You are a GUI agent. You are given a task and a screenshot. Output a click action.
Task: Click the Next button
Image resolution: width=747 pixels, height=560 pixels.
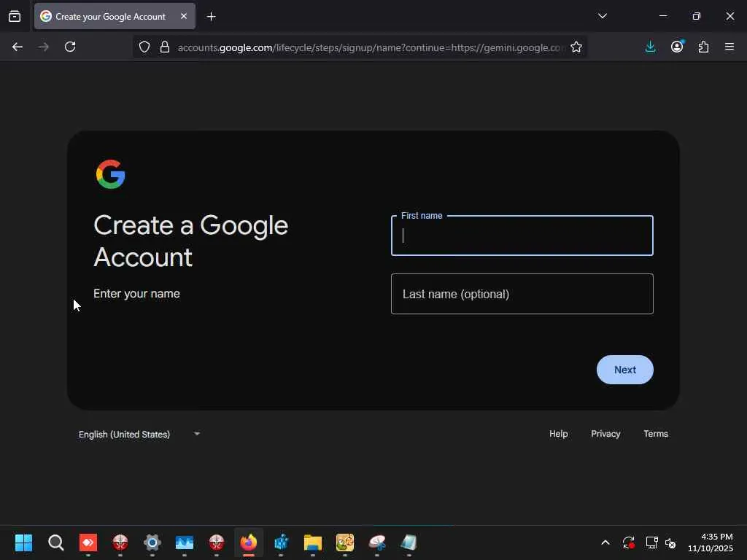[x=624, y=370]
